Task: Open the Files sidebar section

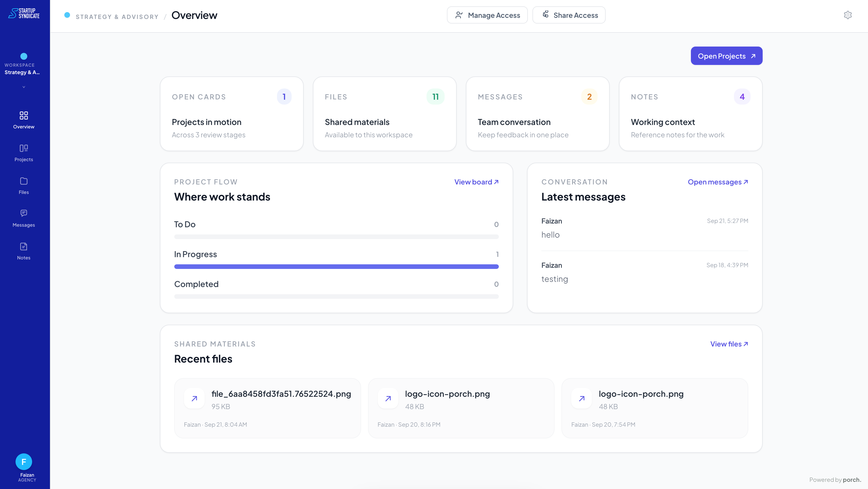Action: pyautogui.click(x=24, y=186)
